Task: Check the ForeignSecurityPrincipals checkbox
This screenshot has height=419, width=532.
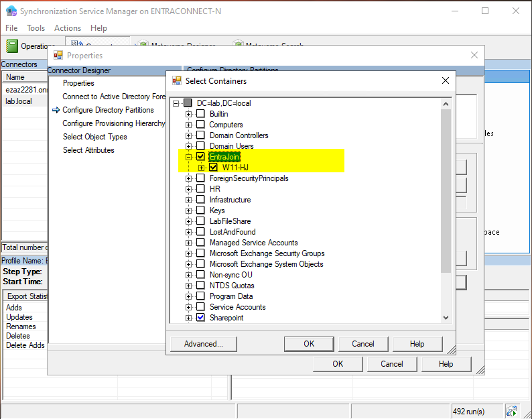Action: click(x=200, y=178)
